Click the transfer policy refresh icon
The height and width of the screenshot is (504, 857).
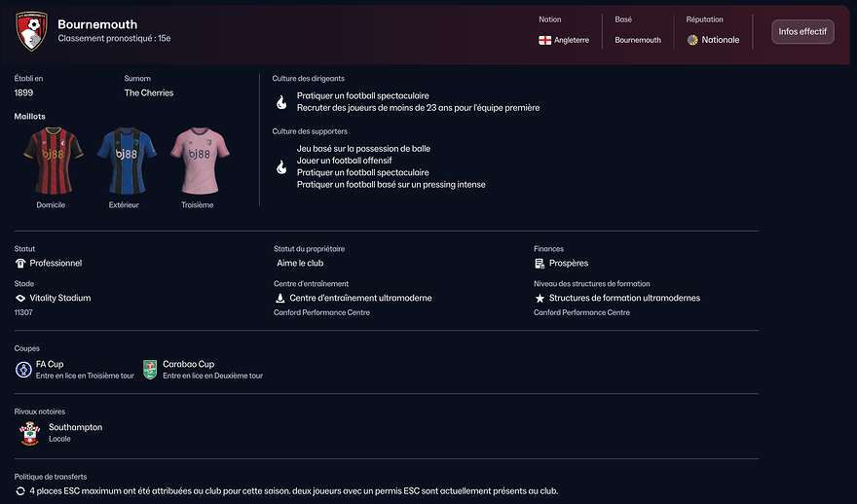click(20, 491)
